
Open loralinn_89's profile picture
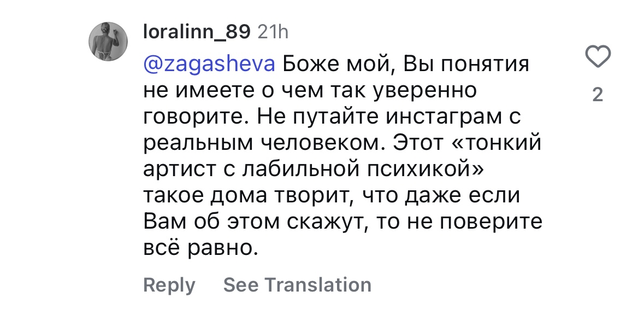108,42
